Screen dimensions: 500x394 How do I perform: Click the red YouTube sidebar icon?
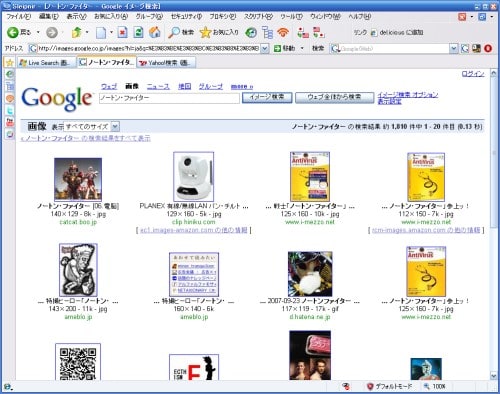point(10,122)
